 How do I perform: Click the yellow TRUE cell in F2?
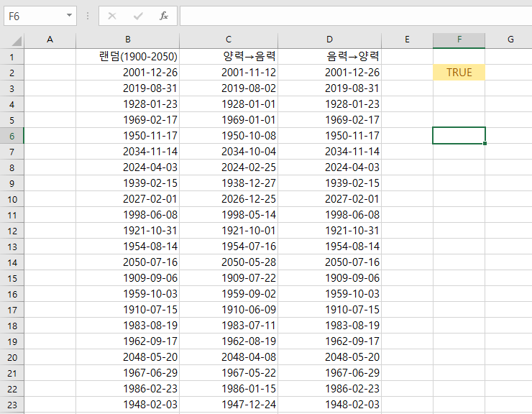[459, 72]
